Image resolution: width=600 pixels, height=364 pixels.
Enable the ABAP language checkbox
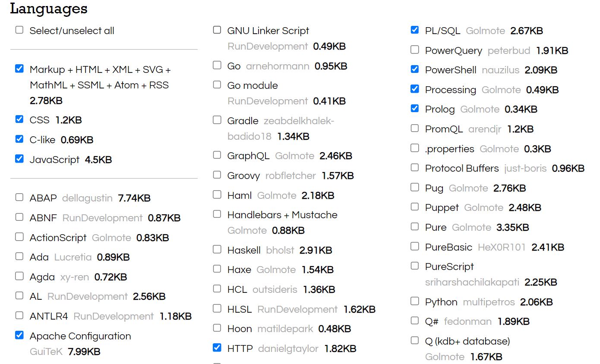pos(19,198)
